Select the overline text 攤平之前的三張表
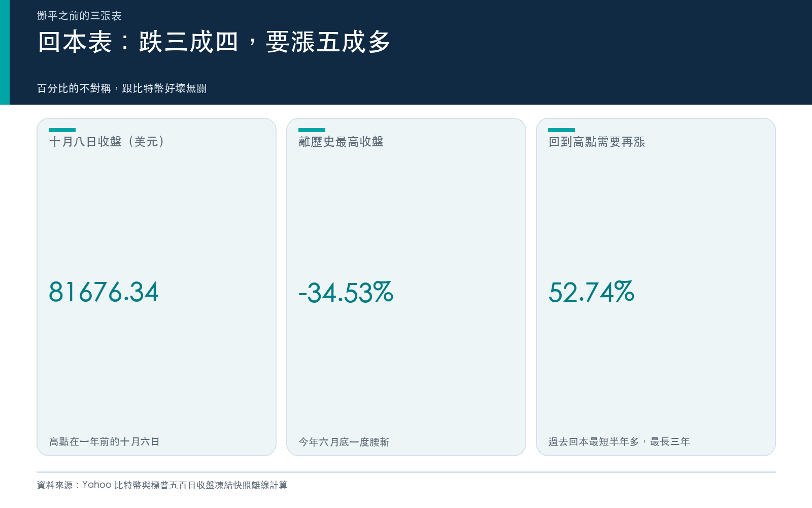The width and height of the screenshot is (812, 508). (x=79, y=16)
